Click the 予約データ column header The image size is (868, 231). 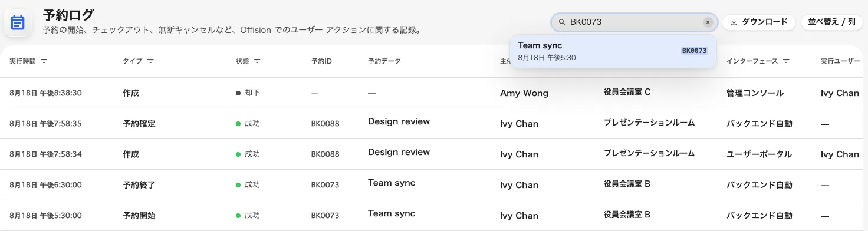pyautogui.click(x=384, y=61)
